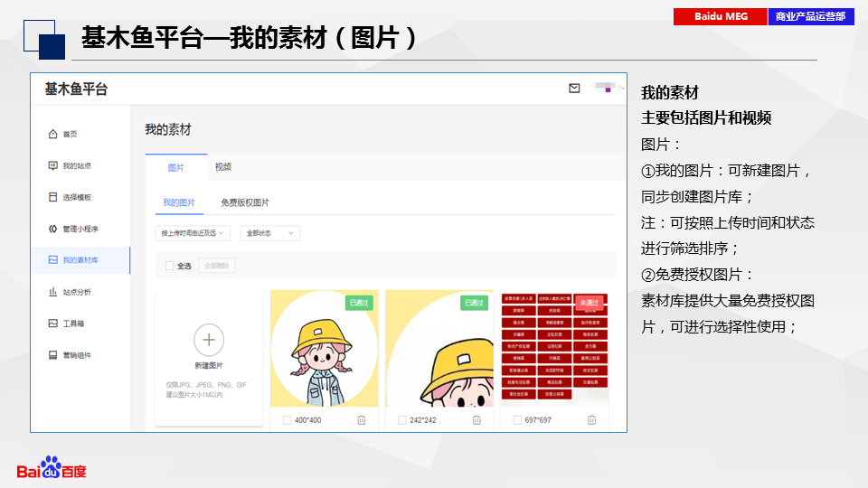
Task: Click the 仅限JPG、JPEG、PNG、GIF hint text
Action: coord(206,385)
